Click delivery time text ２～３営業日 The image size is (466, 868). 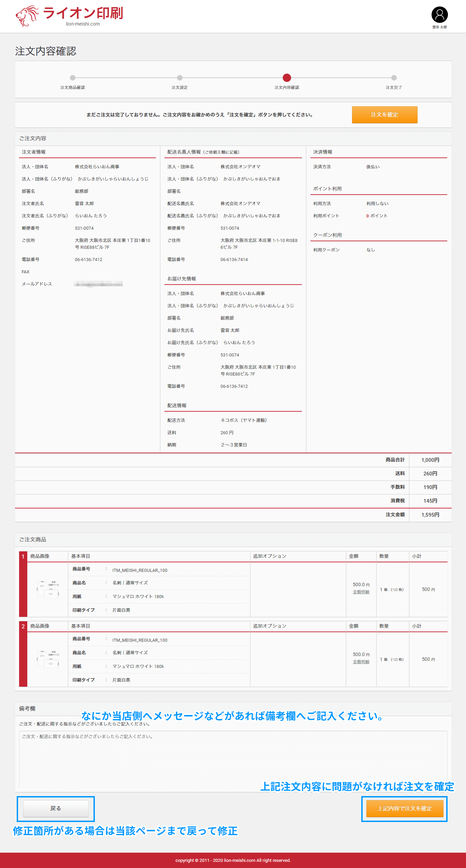tap(234, 445)
